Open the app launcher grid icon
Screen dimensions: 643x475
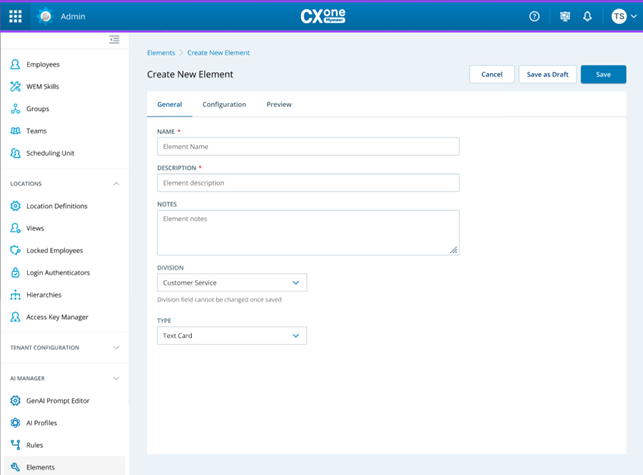tap(15, 16)
